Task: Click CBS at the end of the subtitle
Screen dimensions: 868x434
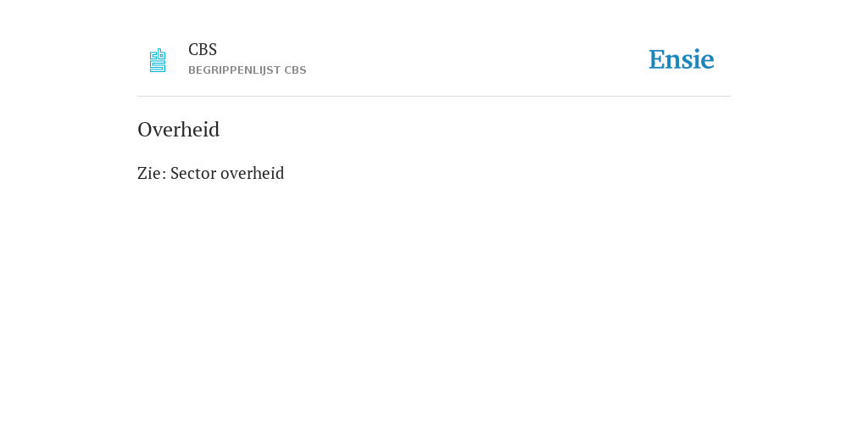Action: (296, 70)
